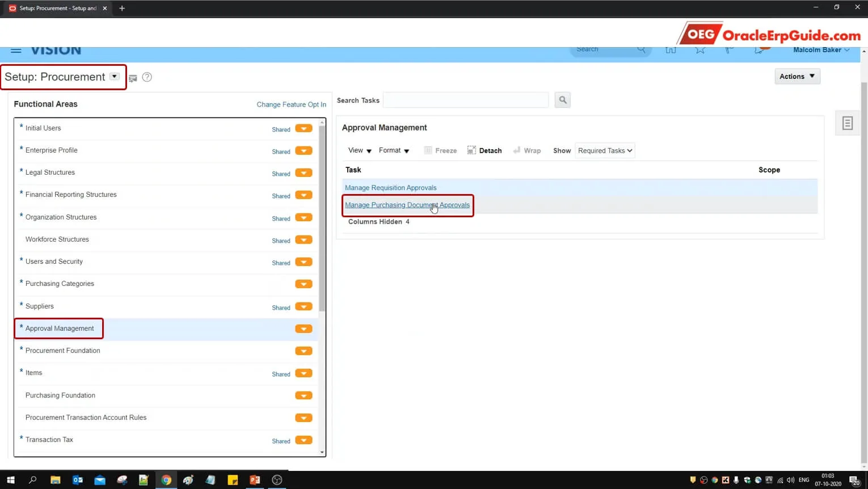Image resolution: width=868 pixels, height=489 pixels.
Task: Open orange dropdown for Initial Users
Action: (304, 128)
